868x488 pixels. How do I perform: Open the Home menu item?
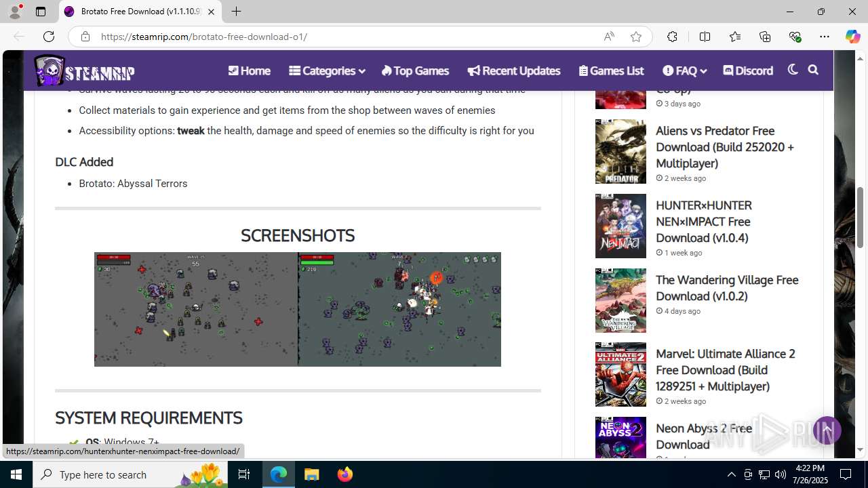coord(249,70)
